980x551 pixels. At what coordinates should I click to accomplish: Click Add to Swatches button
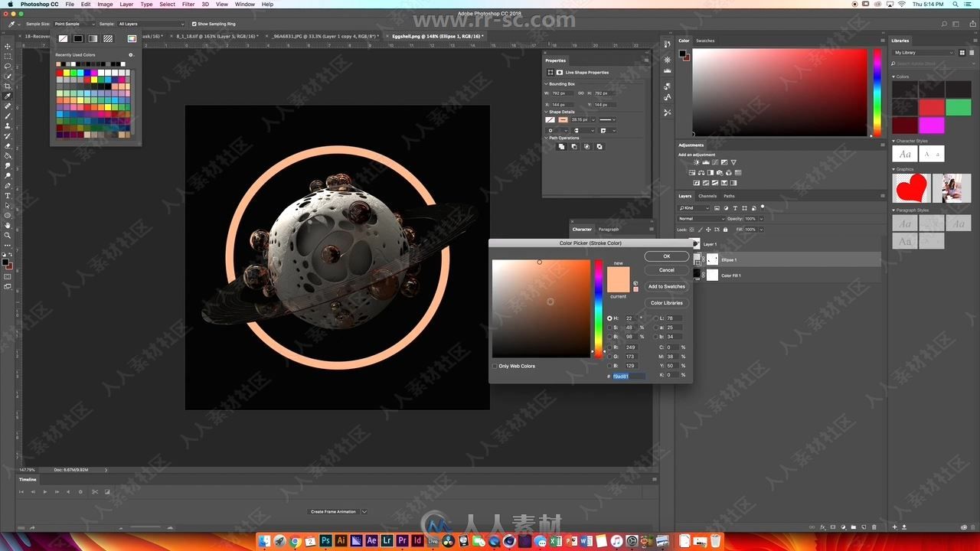(667, 286)
